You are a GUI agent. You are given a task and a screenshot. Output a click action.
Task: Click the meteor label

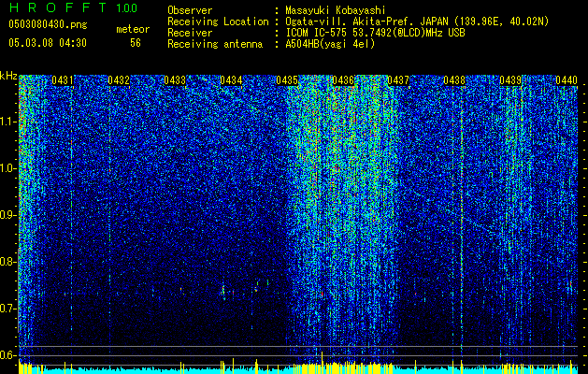coord(133,29)
